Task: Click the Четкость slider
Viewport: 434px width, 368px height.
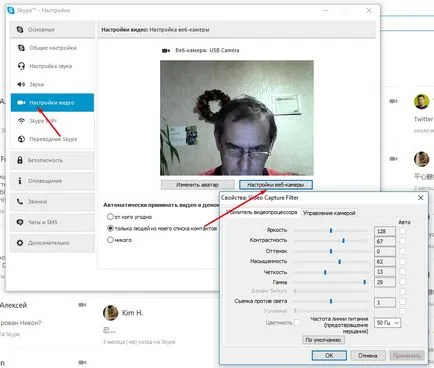Action: (331, 272)
